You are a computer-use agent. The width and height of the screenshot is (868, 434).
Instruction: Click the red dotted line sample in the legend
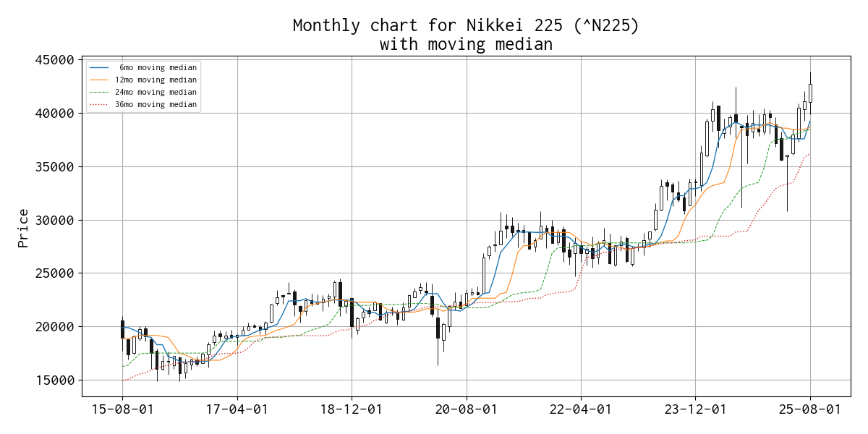[x=99, y=104]
